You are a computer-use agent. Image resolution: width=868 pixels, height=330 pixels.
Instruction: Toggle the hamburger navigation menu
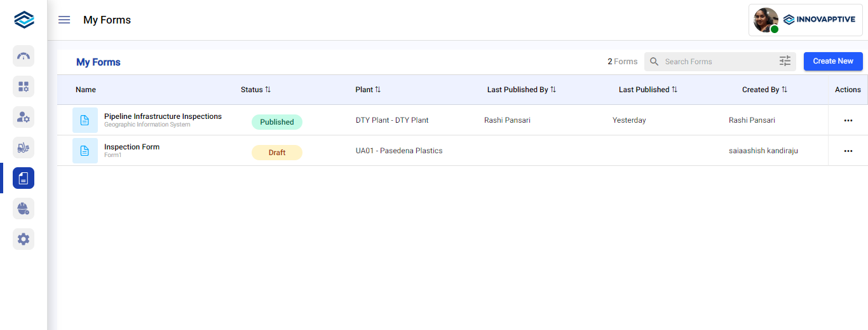pyautogui.click(x=64, y=20)
